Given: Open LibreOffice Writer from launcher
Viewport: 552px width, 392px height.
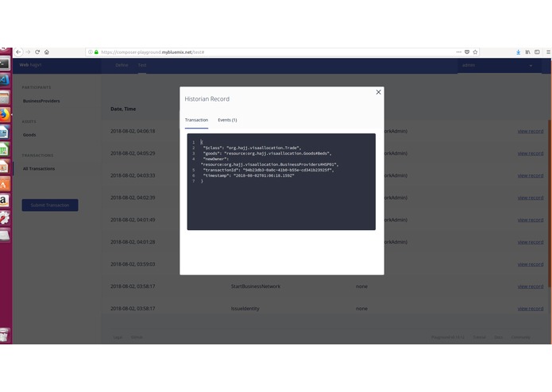Looking at the screenshot, I should [5, 133].
